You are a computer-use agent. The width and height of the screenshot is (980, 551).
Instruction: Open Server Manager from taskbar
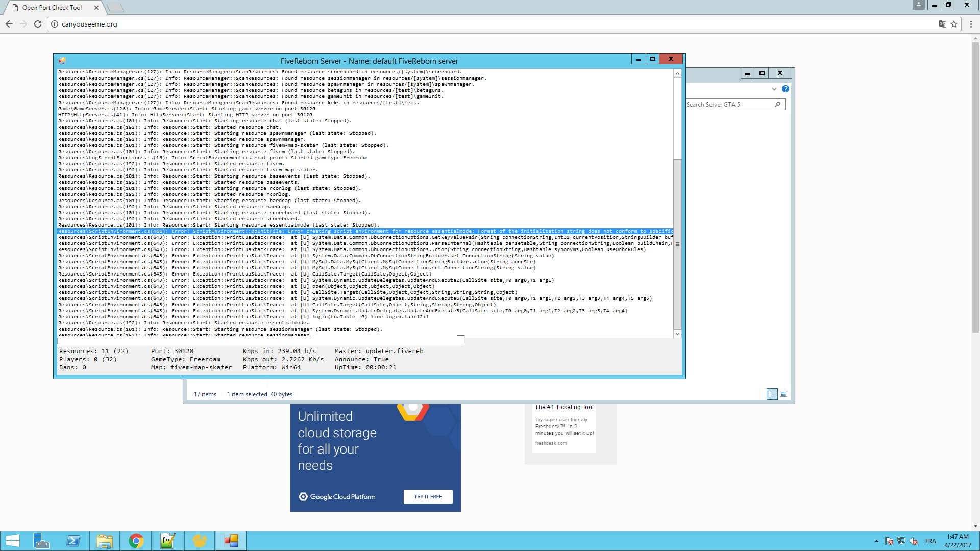41,541
